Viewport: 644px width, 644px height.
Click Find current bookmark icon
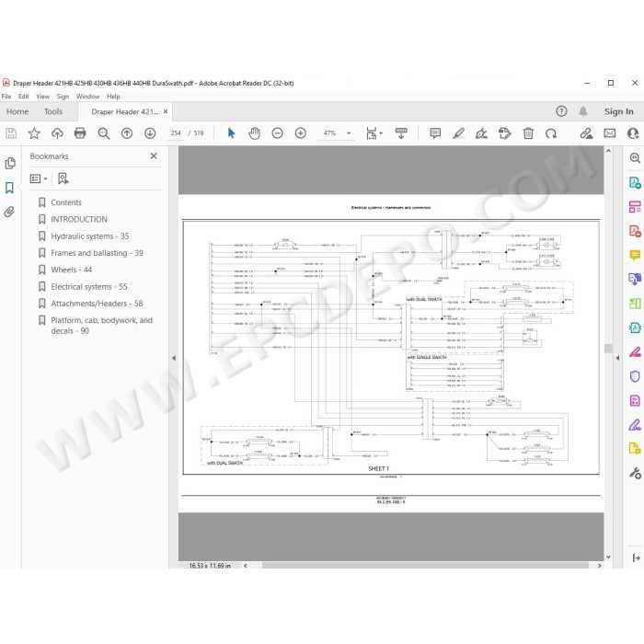(x=63, y=178)
